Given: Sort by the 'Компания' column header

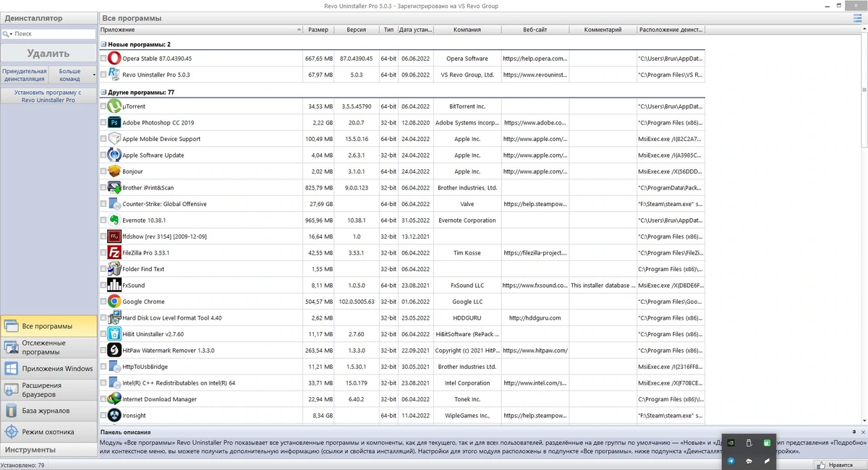Looking at the screenshot, I should 467,30.
